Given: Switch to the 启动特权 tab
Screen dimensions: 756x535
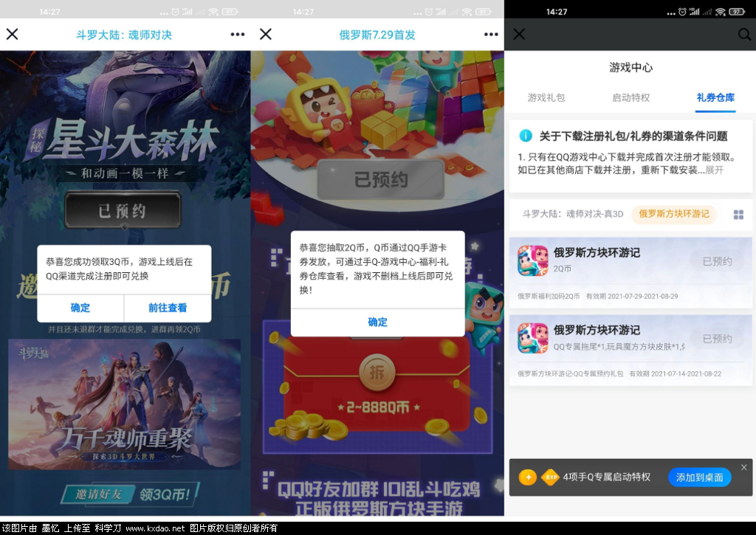Looking at the screenshot, I should pyautogui.click(x=630, y=98).
